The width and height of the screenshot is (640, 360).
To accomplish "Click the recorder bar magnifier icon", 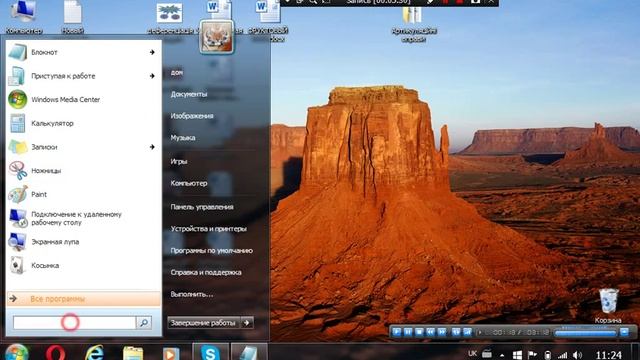I will pyautogui.click(x=313, y=2).
